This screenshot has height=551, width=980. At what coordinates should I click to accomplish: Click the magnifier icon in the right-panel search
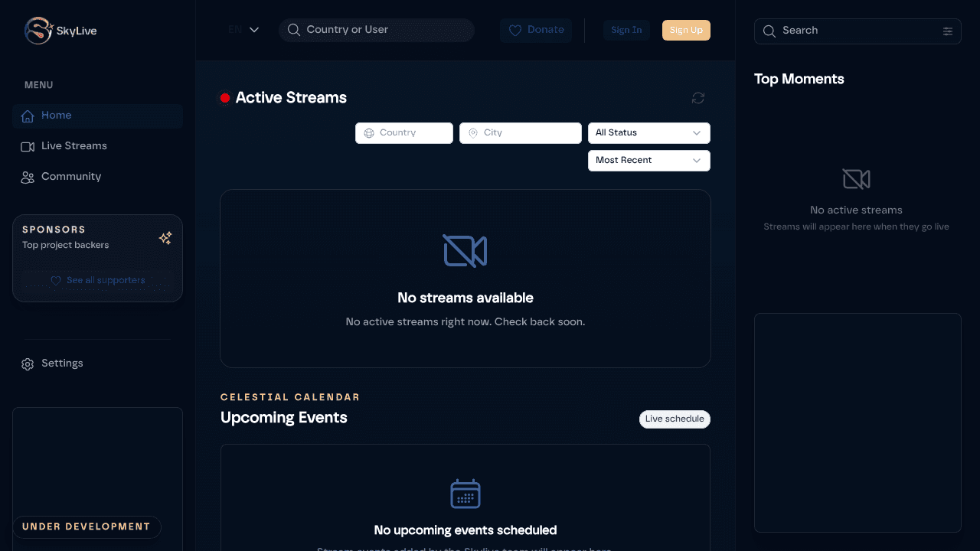[769, 31]
